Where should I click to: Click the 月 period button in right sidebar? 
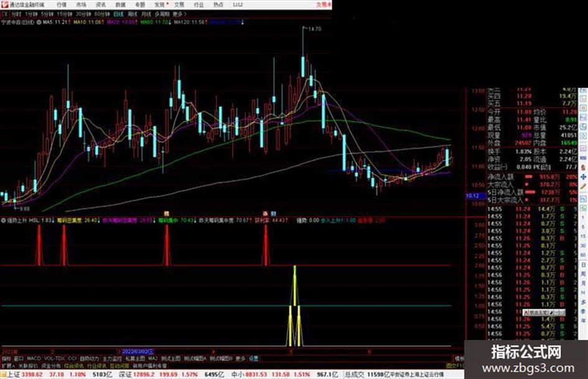[583, 283]
